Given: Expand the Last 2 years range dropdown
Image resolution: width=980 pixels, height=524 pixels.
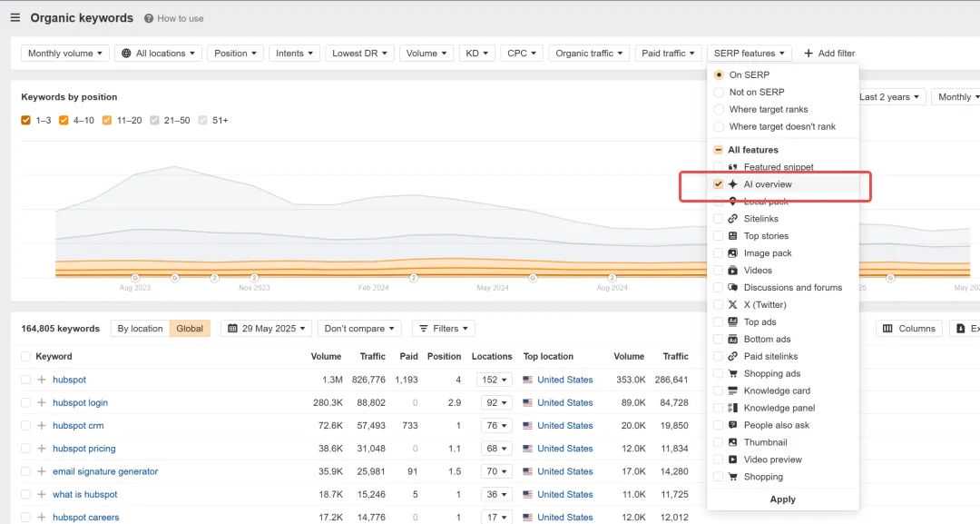Looking at the screenshot, I should point(888,97).
